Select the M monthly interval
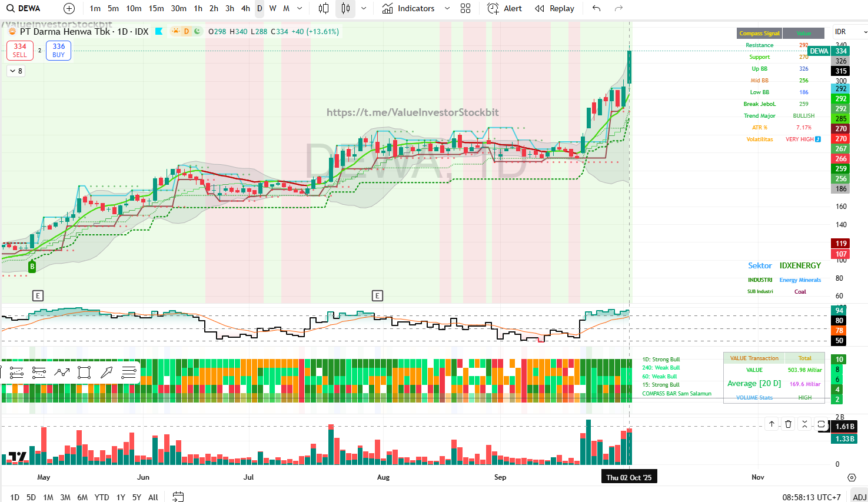The height and width of the screenshot is (502, 868). coord(287,8)
